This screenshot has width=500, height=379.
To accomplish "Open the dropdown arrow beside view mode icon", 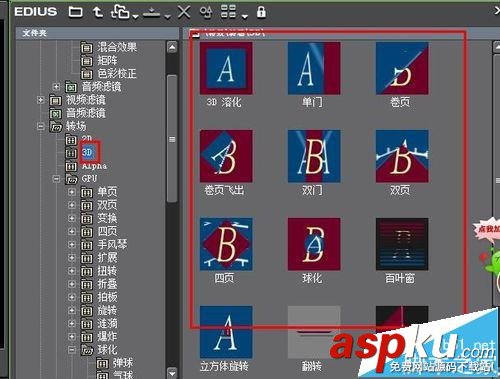I will [245, 16].
